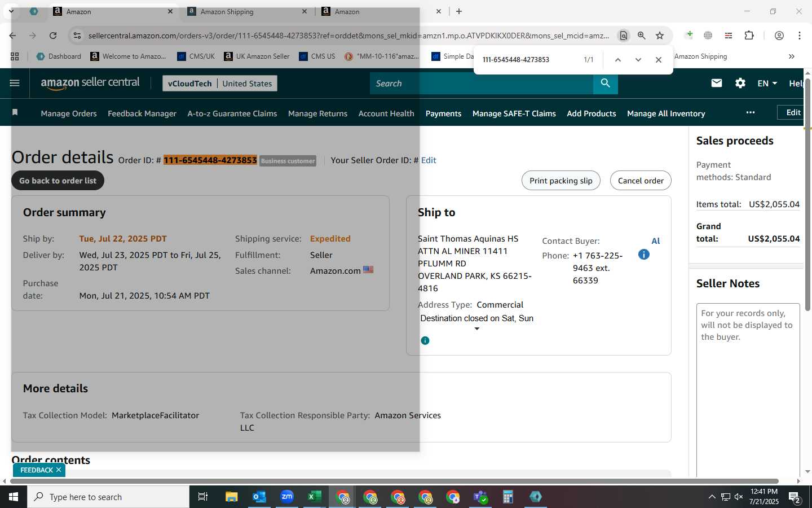Open the Dashboard bookmark
812x508 pixels.
click(59, 56)
